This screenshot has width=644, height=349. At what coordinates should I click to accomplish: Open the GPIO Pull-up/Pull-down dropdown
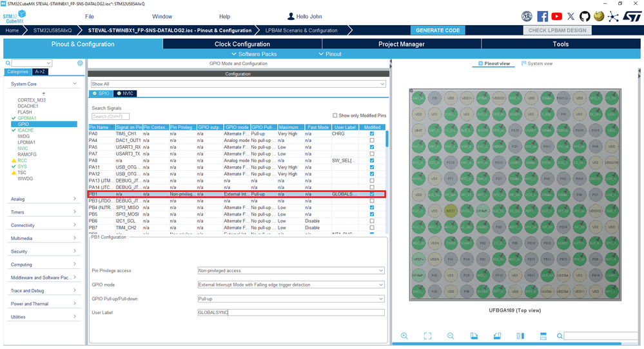291,299
